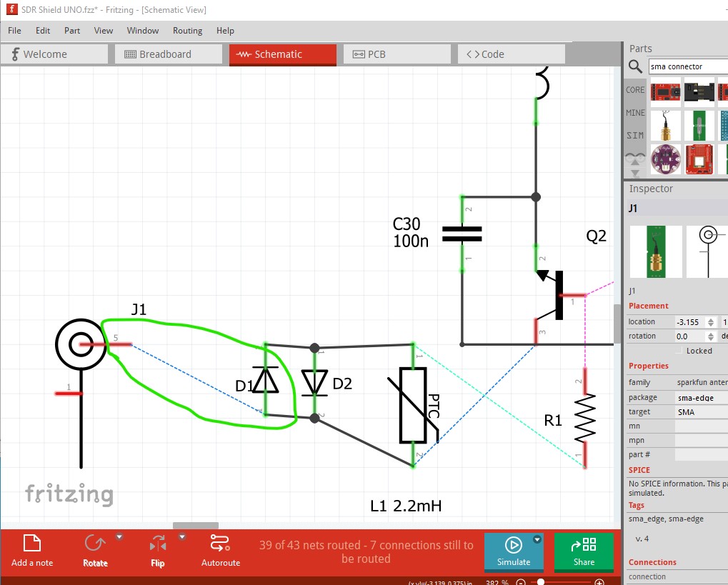Open the Rotate options dropdown arrow
This screenshot has height=585, width=728.
[119, 536]
